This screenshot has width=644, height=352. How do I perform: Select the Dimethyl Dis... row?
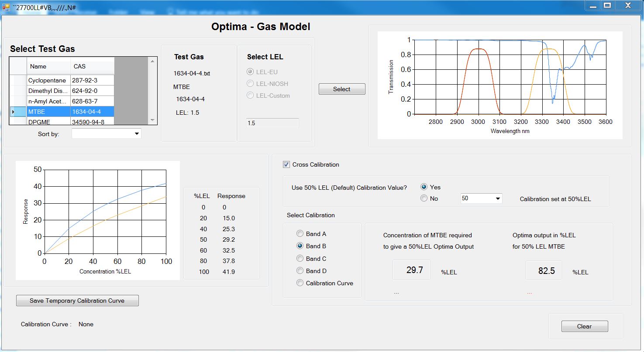62,91
